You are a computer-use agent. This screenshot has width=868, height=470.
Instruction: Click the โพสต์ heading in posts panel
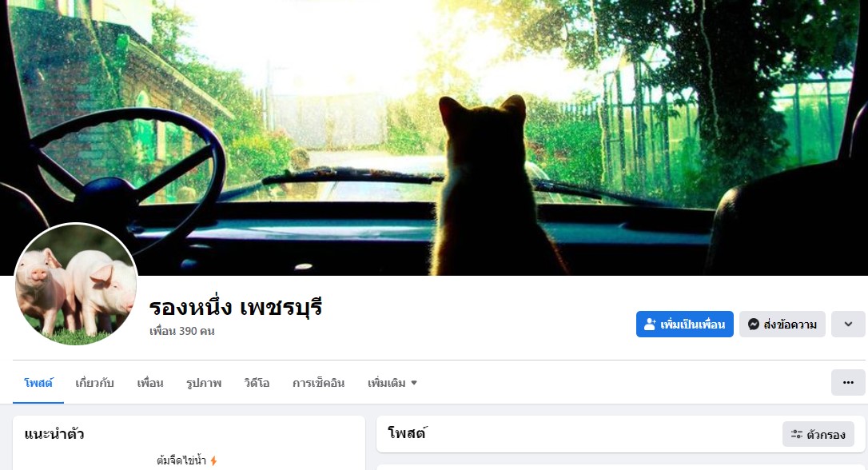[x=408, y=433]
